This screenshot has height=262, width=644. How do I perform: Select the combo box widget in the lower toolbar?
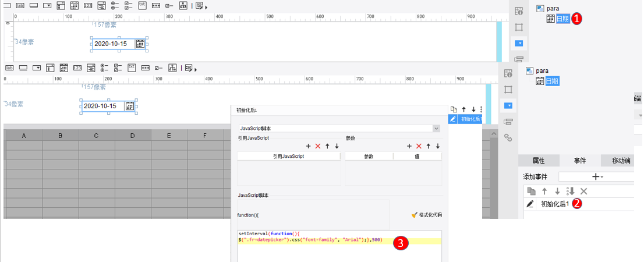[37, 68]
